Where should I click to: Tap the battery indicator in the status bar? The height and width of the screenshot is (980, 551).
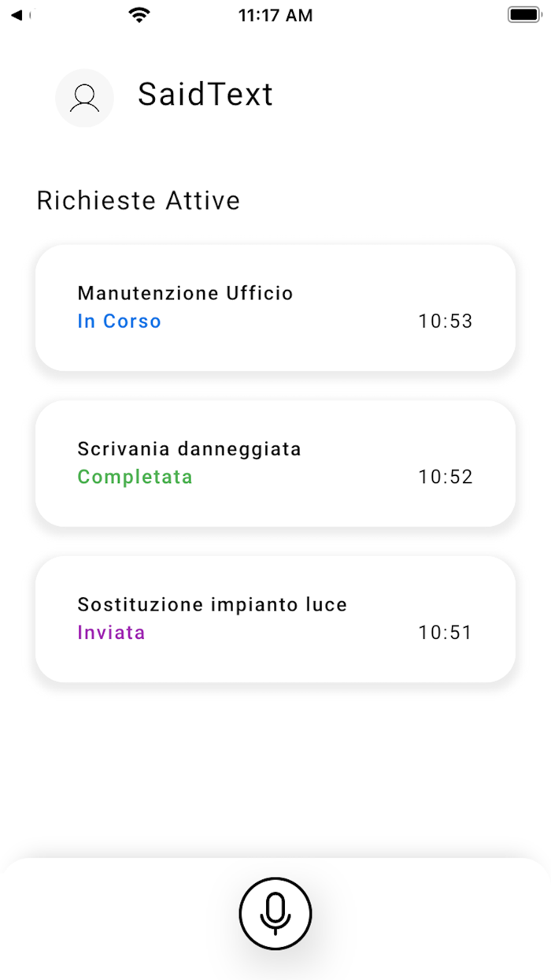[523, 13]
